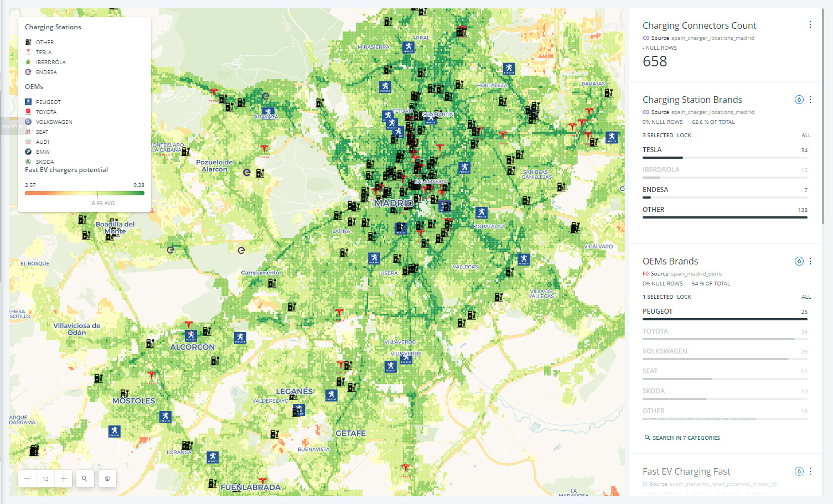
Task: Deselect the TESLA brand filter
Action: click(x=652, y=149)
